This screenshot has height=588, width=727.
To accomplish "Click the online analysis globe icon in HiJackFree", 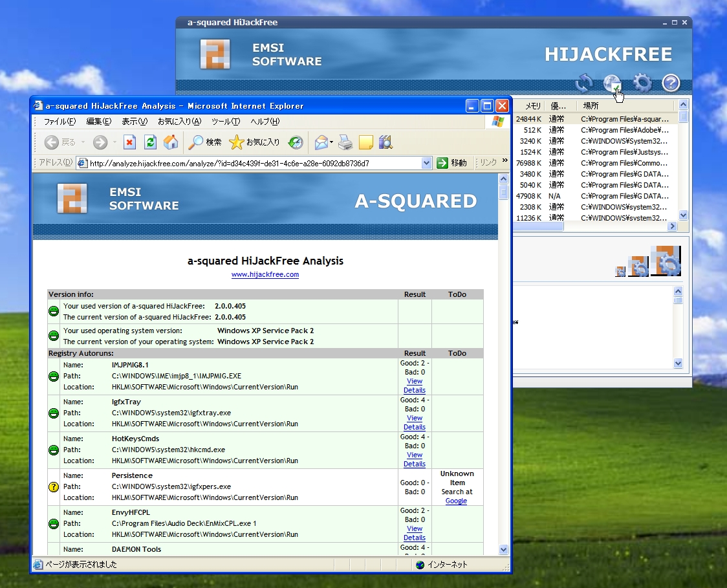I will coord(613,83).
